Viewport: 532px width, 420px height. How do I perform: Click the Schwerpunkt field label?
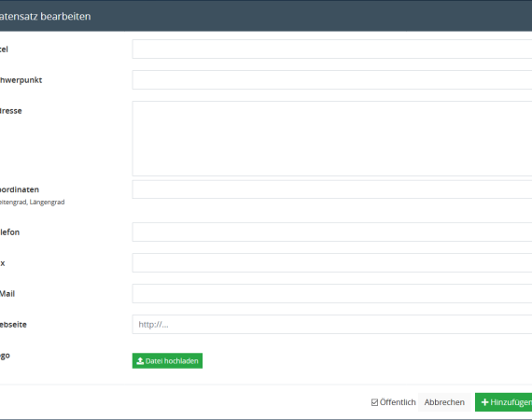pyautogui.click(x=21, y=80)
